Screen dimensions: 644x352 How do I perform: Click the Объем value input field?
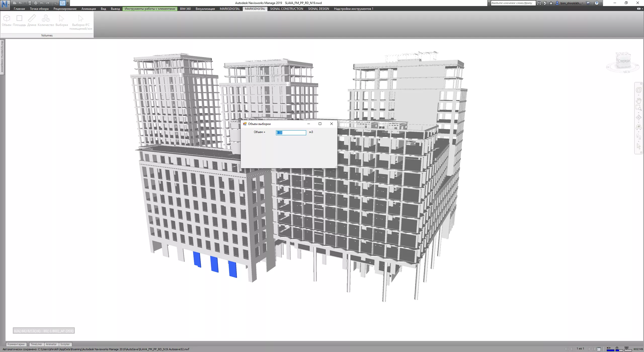(291, 133)
